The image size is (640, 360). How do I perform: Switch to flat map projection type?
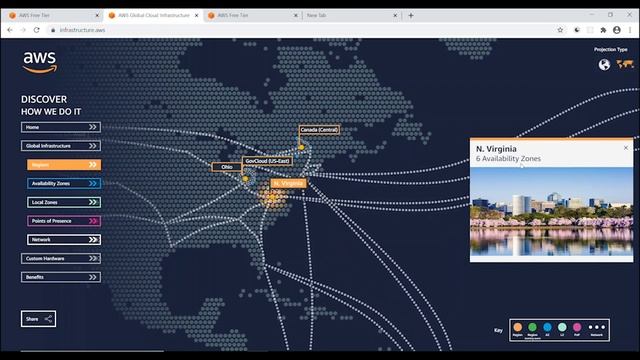pyautogui.click(x=625, y=64)
